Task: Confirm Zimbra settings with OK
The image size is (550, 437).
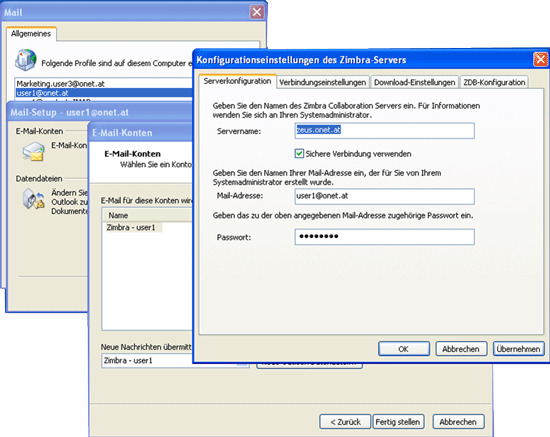Action: click(x=404, y=349)
